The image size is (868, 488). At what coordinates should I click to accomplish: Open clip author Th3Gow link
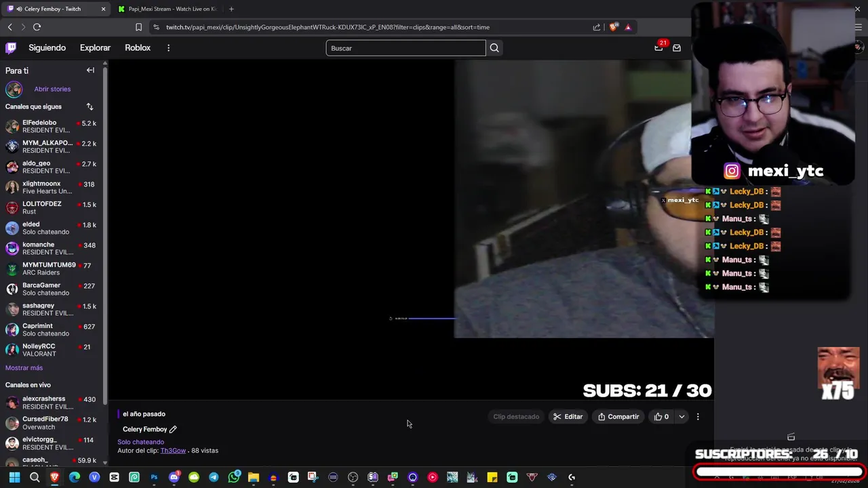pos(173,451)
